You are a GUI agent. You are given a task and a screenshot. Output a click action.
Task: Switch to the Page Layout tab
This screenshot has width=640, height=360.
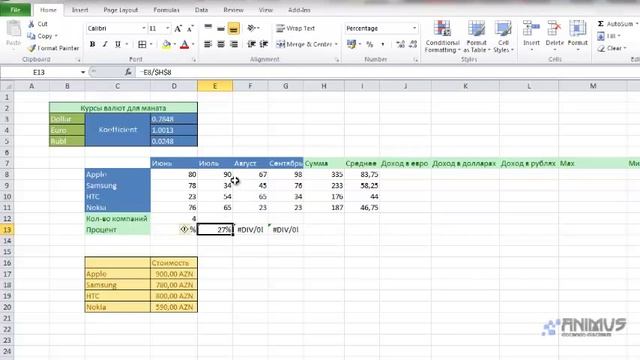click(x=120, y=10)
